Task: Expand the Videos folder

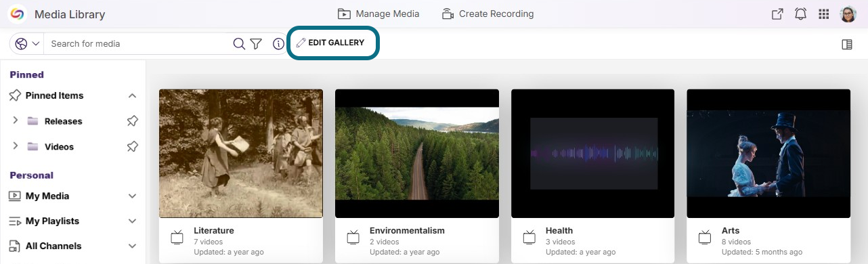Action: 16,146
